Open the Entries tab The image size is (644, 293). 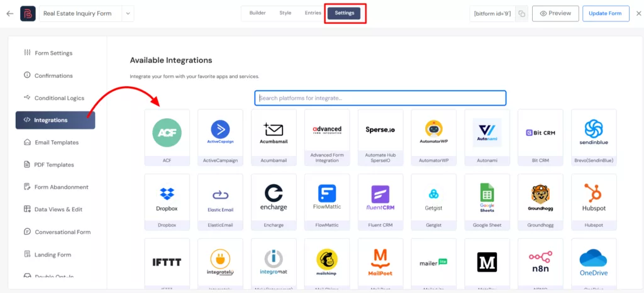tap(313, 13)
